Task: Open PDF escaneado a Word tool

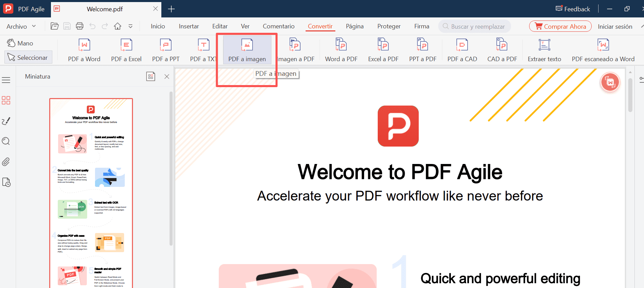Action: (603, 50)
